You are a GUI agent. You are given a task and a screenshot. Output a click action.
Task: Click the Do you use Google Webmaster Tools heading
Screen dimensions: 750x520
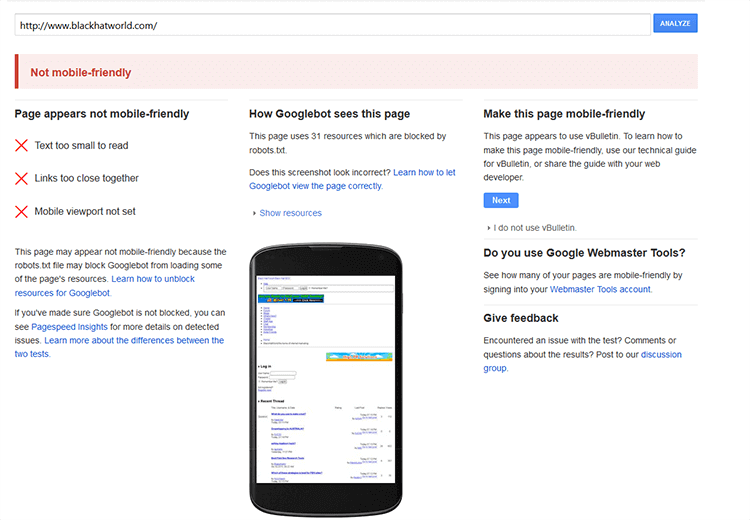pos(584,253)
